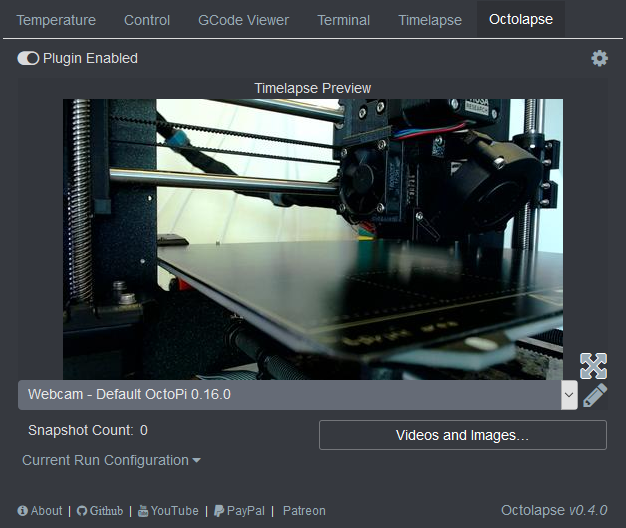The image size is (626, 528).
Task: Open the Webcam - Default OctoPi dropdown
Action: click(297, 395)
